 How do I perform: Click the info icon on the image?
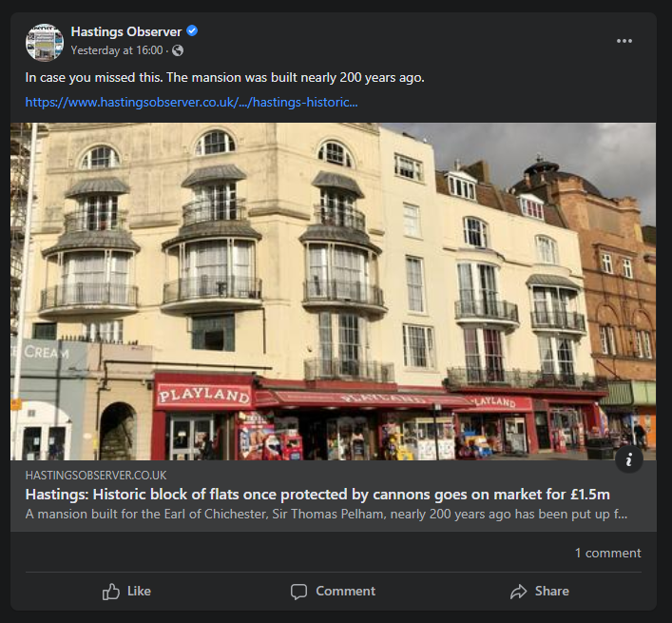pyautogui.click(x=628, y=459)
